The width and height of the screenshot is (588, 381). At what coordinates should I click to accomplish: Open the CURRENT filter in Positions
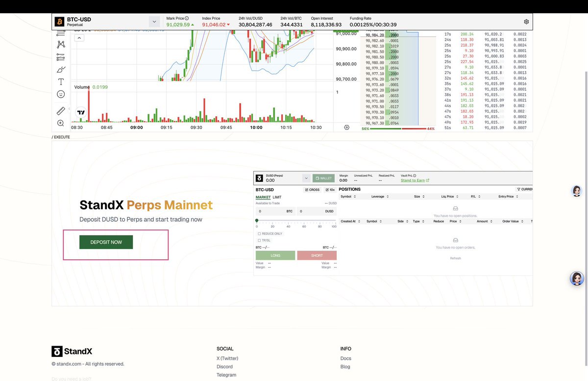(x=525, y=189)
